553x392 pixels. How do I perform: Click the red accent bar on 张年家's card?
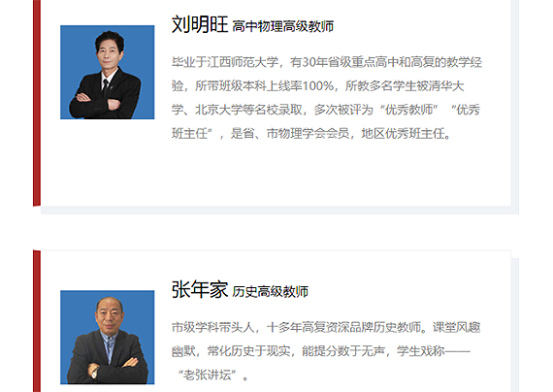pos(37,321)
